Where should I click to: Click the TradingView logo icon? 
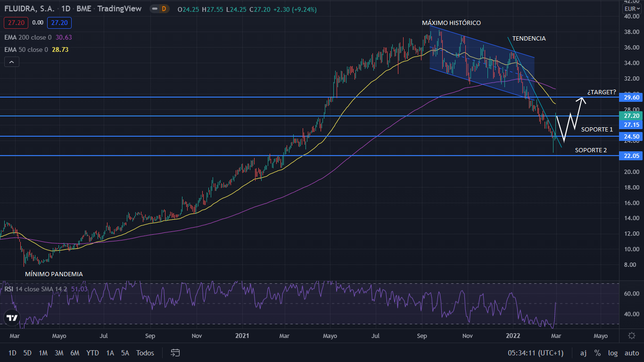[12, 318]
